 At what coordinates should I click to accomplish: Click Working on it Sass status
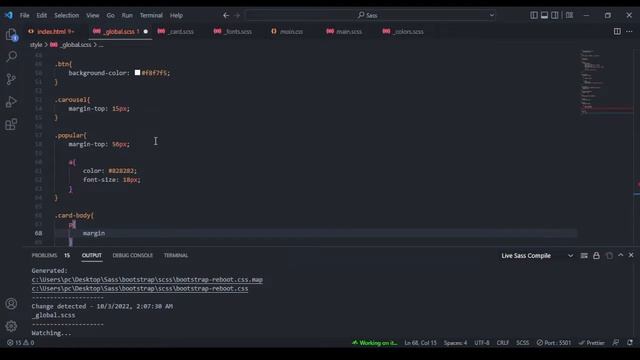(375, 343)
